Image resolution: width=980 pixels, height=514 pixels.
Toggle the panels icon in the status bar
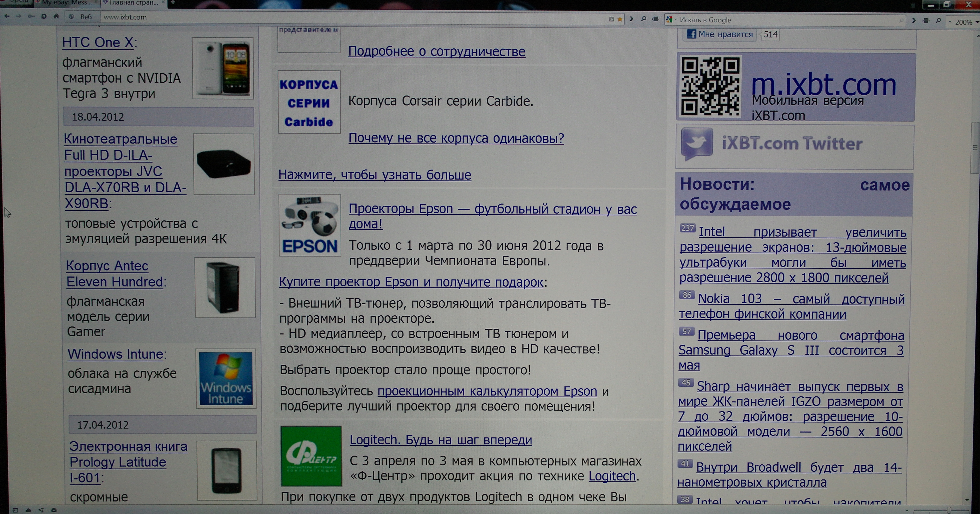(x=15, y=510)
